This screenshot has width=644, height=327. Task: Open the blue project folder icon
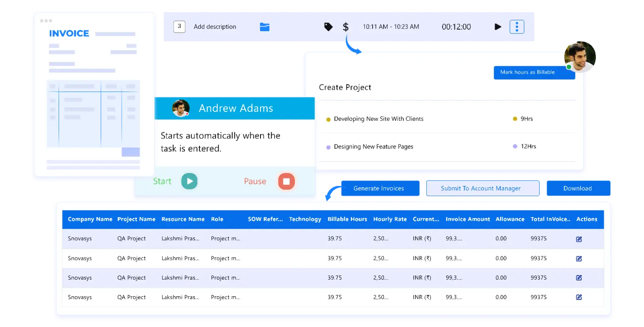coord(265,26)
